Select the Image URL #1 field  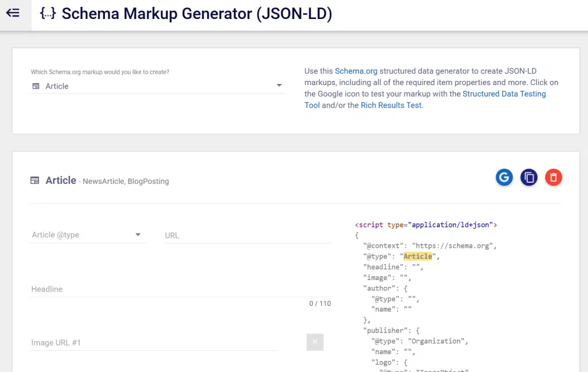pyautogui.click(x=153, y=343)
